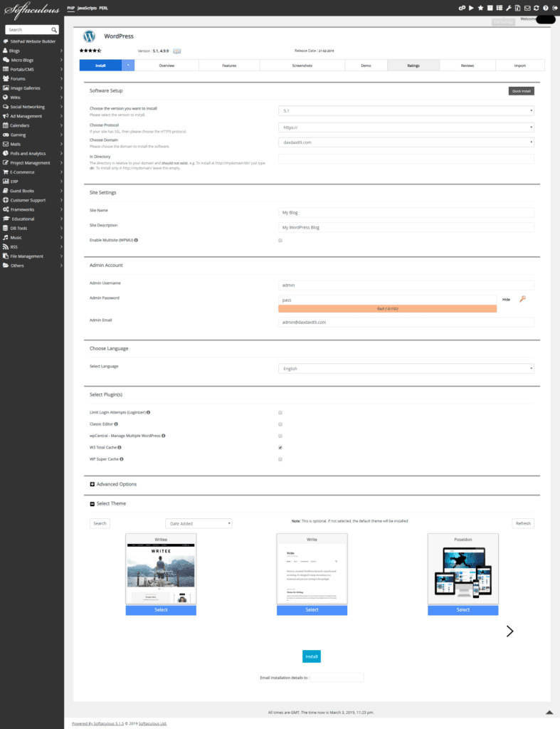560x729 pixels.
Task: Open the Reviews tab
Action: [x=467, y=65]
